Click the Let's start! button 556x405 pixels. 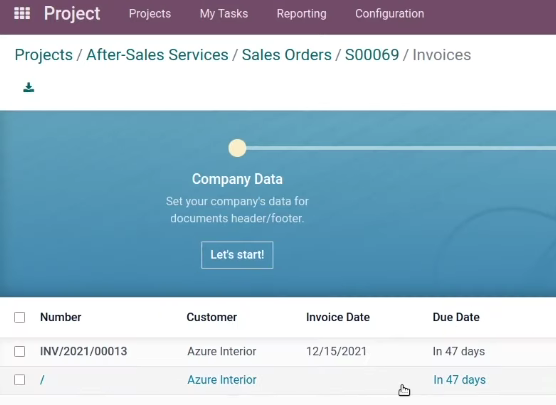(x=237, y=255)
